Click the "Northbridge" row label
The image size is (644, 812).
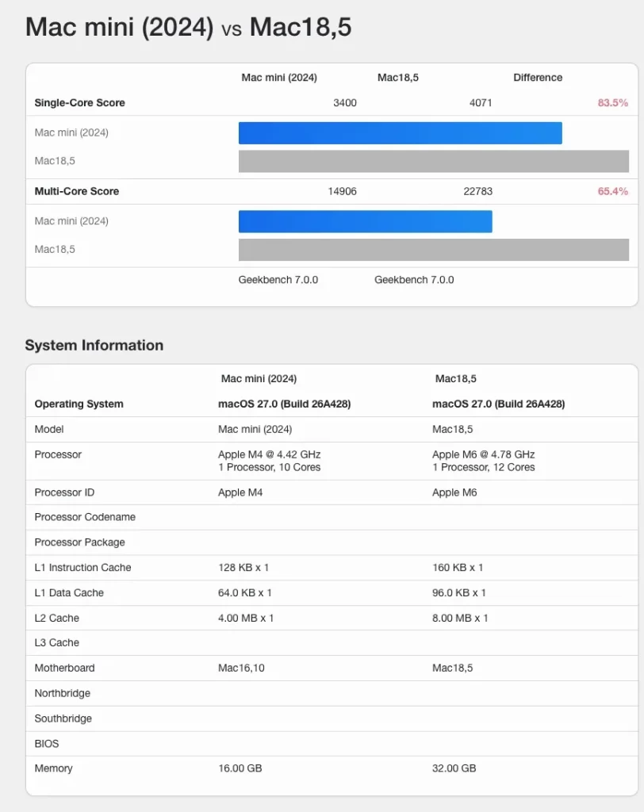click(x=62, y=693)
